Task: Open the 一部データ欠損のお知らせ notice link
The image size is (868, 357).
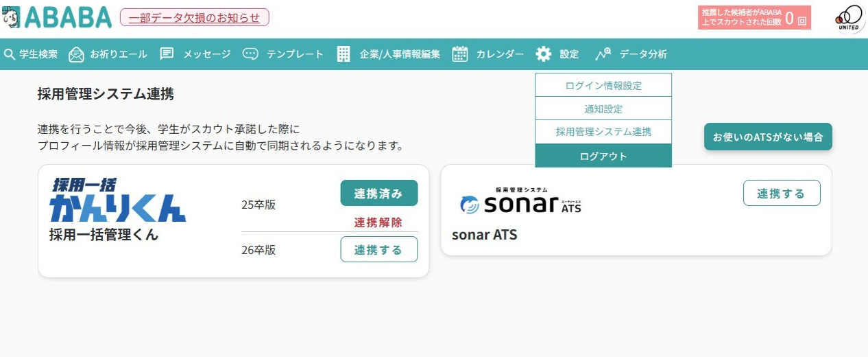Action: (x=195, y=17)
